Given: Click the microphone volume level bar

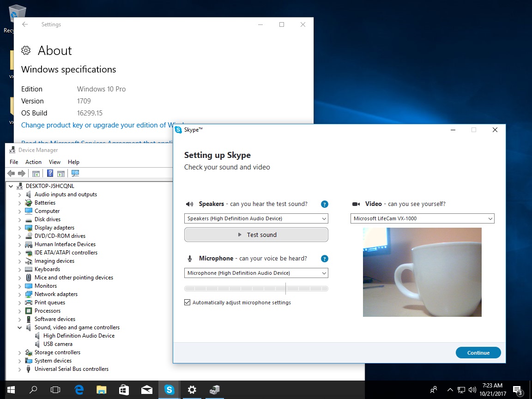Looking at the screenshot, I should tap(256, 289).
